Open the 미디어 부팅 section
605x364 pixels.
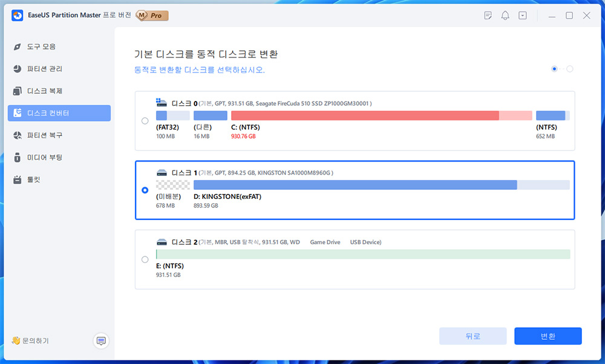pyautogui.click(x=44, y=157)
